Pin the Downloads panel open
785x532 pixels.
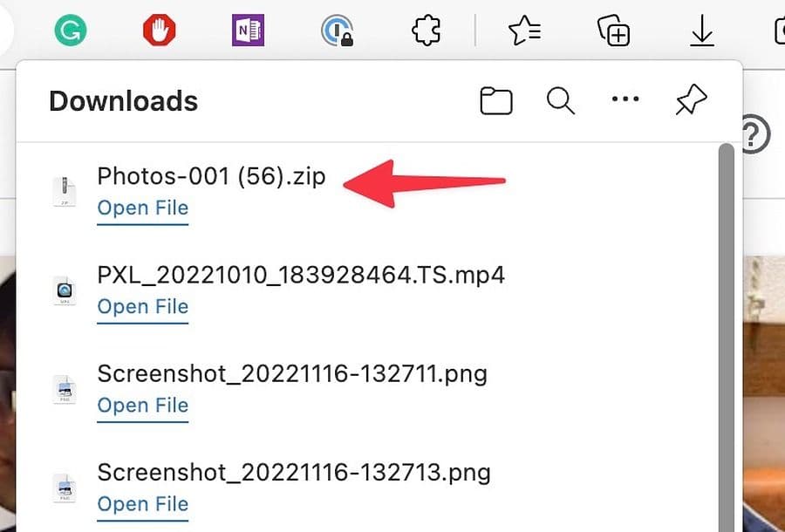pos(690,99)
